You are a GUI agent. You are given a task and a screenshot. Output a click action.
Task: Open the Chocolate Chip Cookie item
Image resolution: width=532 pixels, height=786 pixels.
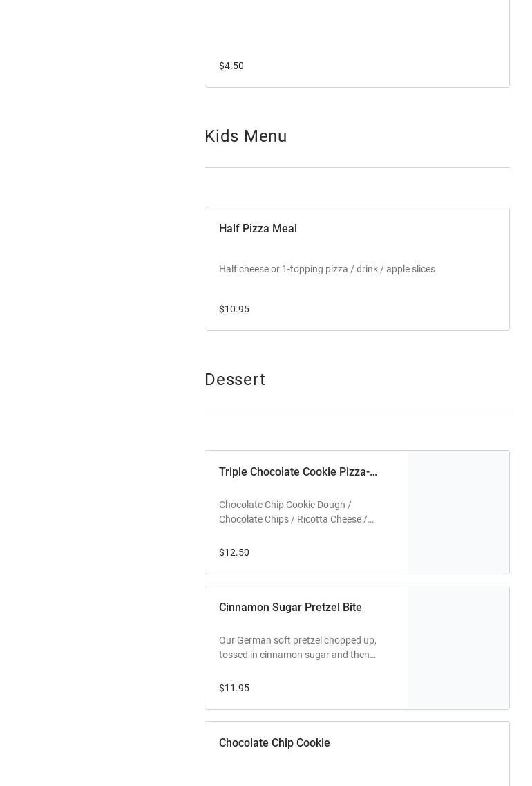(x=274, y=742)
